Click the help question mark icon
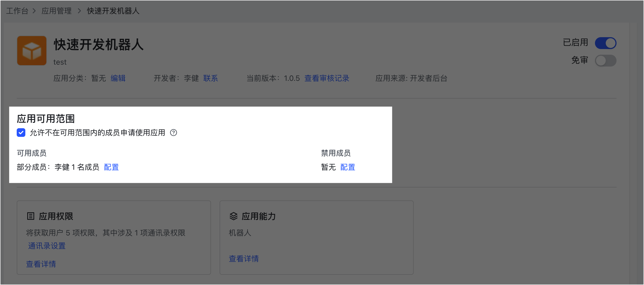This screenshot has height=285, width=644. tap(174, 133)
